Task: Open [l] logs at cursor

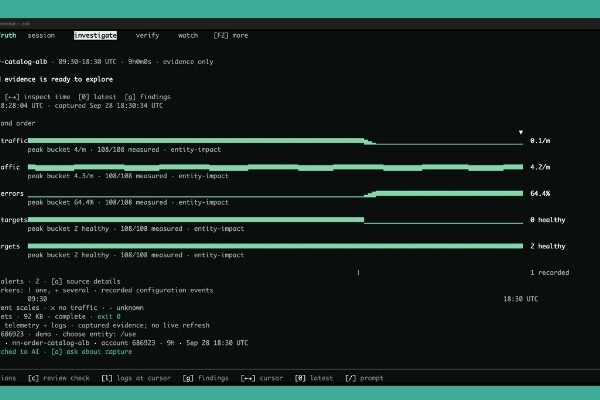Action: (136, 378)
